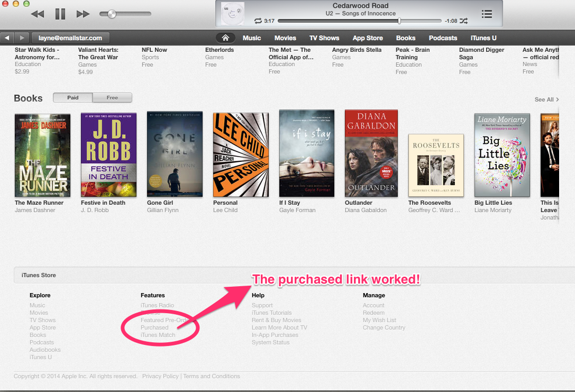The width and height of the screenshot is (575, 392).
Task: Go to the iTunes Store home icon
Action: (x=225, y=38)
